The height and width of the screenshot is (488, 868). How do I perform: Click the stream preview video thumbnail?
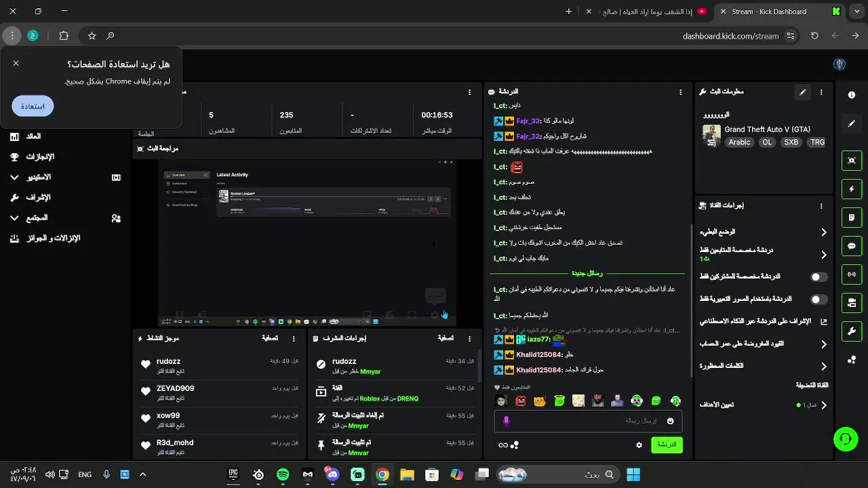pyautogui.click(x=307, y=243)
